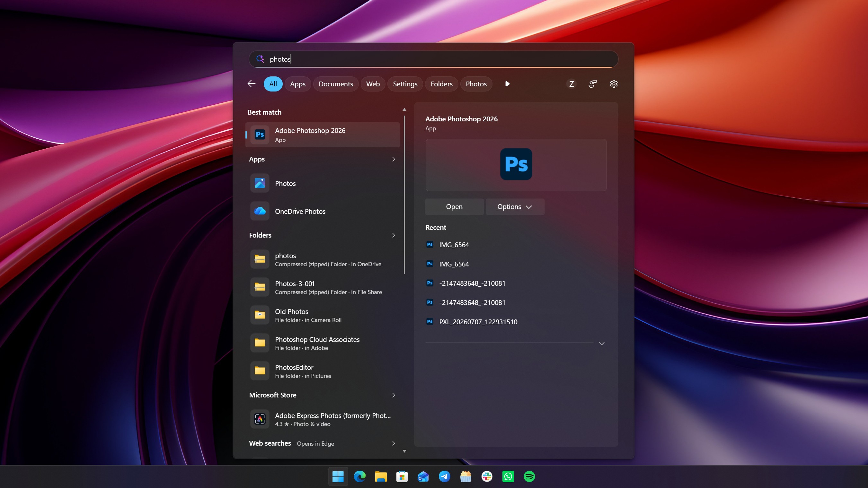Expand the Web searches section

pos(394,443)
